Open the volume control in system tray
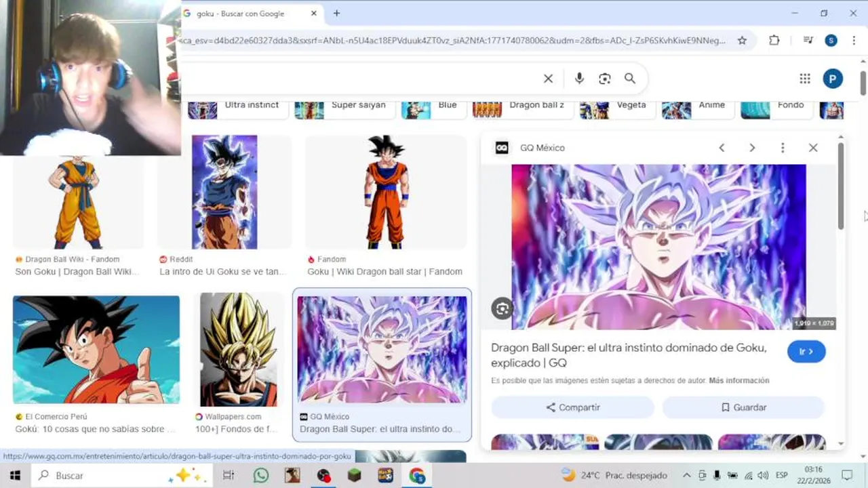The width and height of the screenshot is (868, 488). (763, 476)
